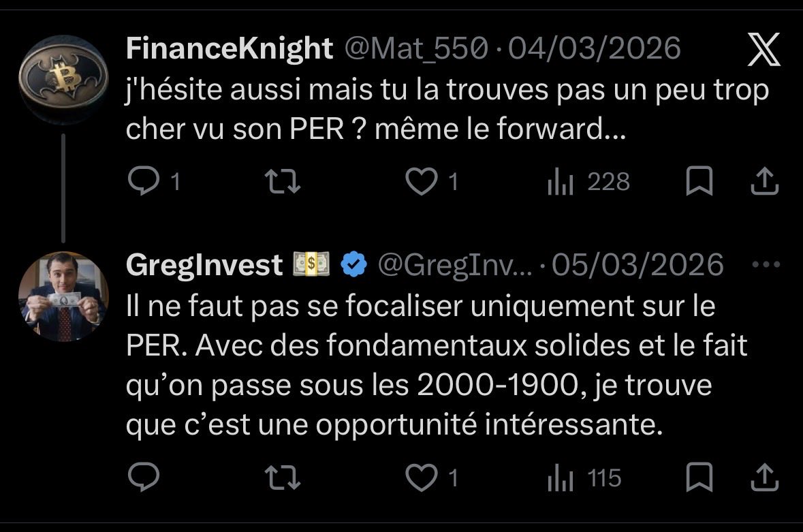
Task: Open the three-dot more options menu
Action: (x=763, y=264)
